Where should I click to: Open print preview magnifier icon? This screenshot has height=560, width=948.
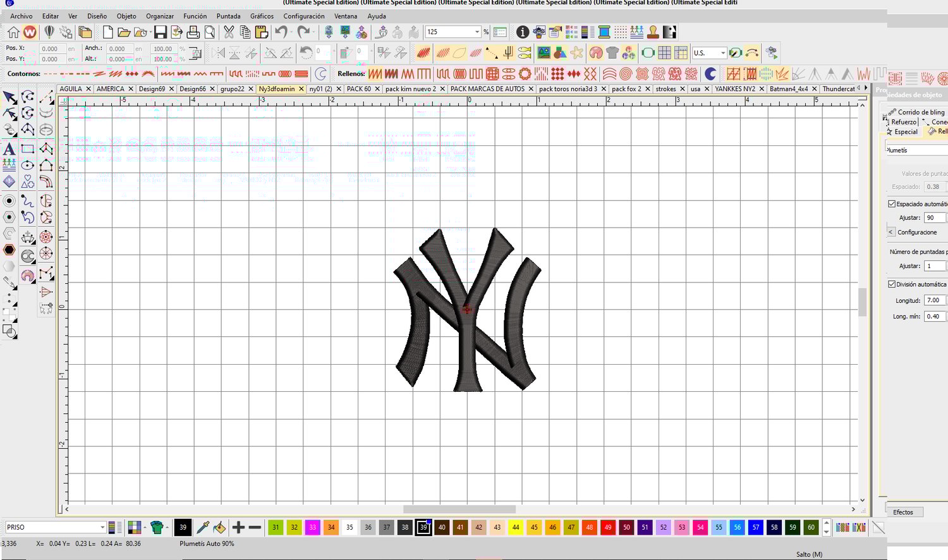point(210,32)
